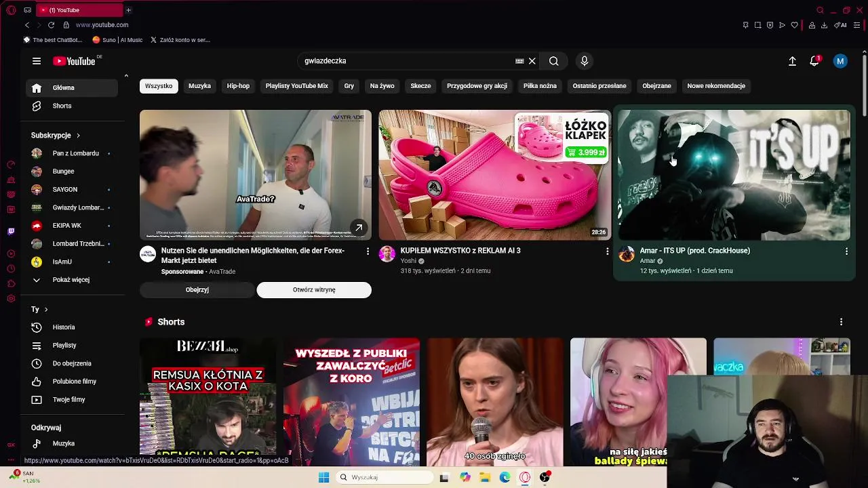868x488 pixels.
Task: Reload the page with refresh button
Action: click(x=51, y=25)
